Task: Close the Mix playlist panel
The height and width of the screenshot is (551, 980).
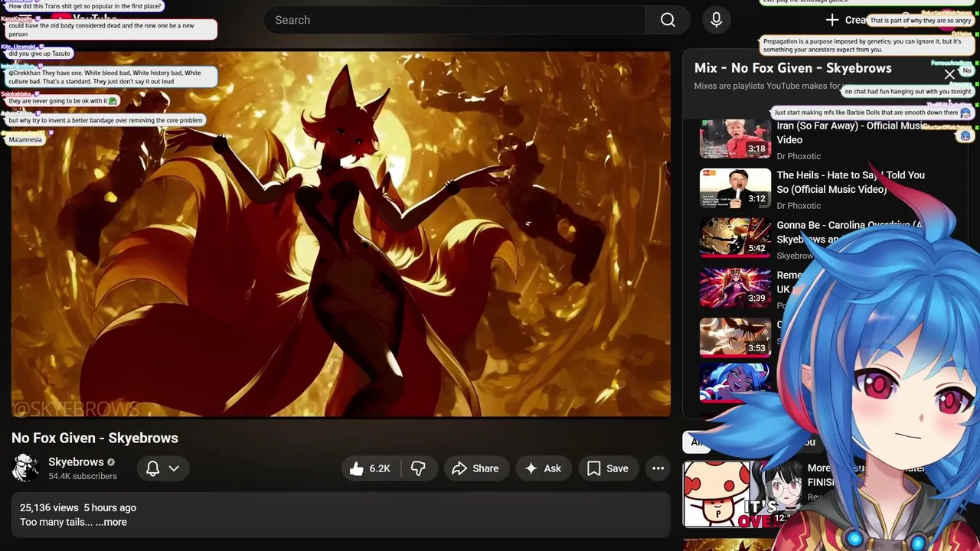Action: [949, 74]
